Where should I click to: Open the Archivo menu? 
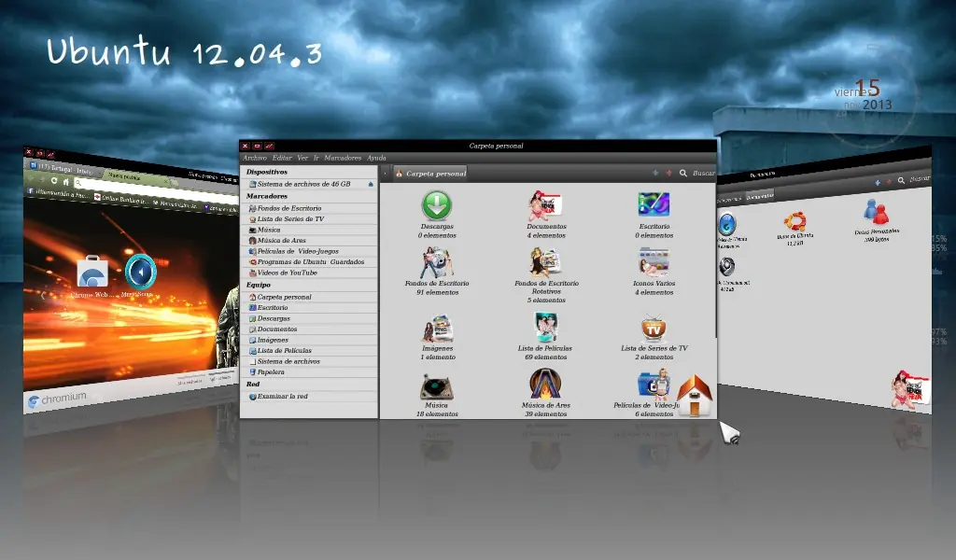click(x=255, y=158)
